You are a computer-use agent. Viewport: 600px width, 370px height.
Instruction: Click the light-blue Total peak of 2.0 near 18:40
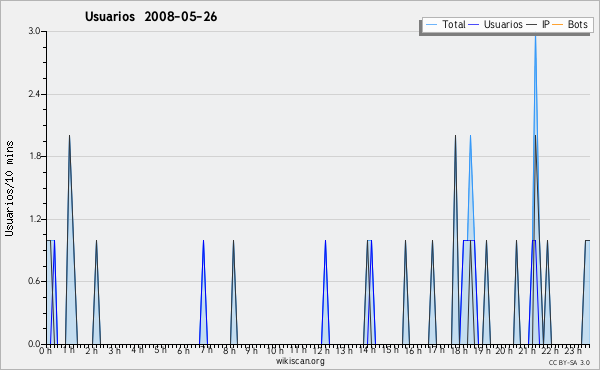pos(470,136)
